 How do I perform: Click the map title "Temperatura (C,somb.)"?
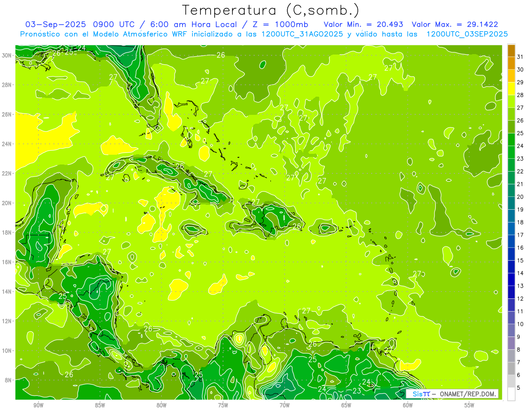point(271,10)
